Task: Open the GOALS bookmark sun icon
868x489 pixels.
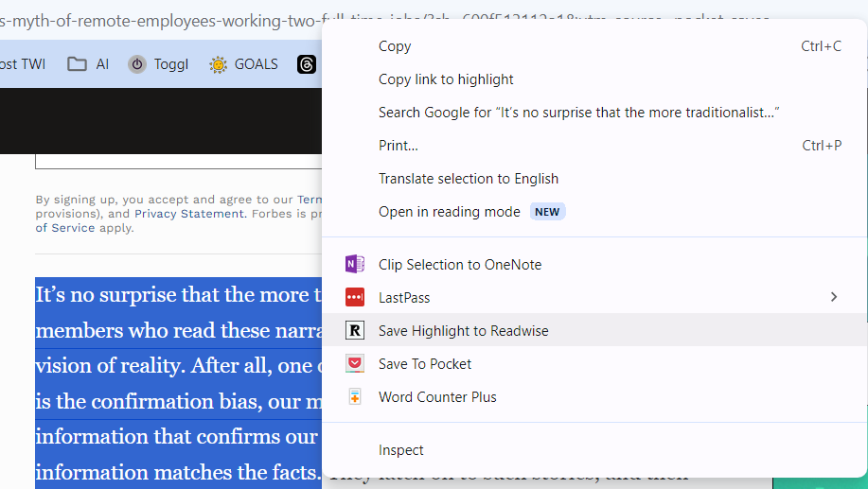Action: (218, 64)
